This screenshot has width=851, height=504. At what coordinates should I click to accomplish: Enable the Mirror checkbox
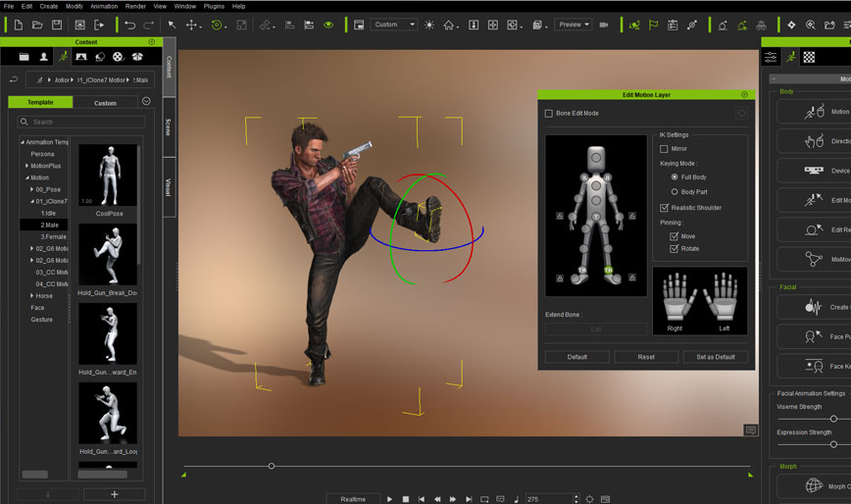coord(664,149)
